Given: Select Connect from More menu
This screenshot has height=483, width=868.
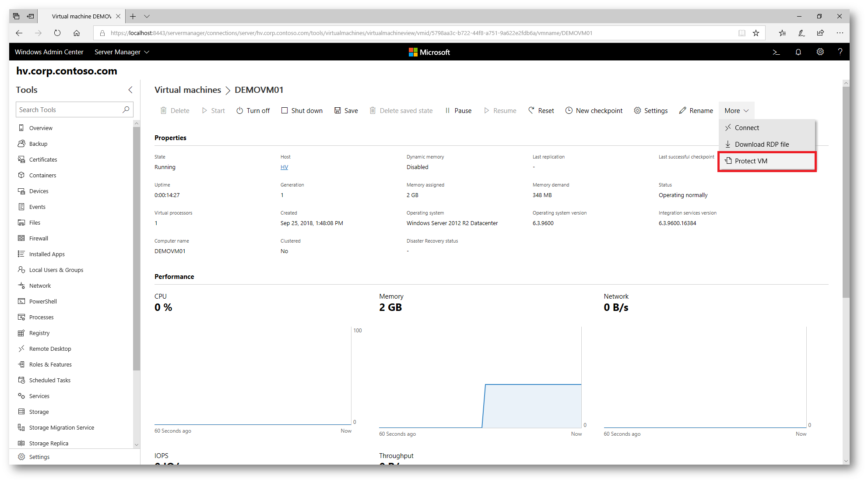Looking at the screenshot, I should [x=767, y=128].
